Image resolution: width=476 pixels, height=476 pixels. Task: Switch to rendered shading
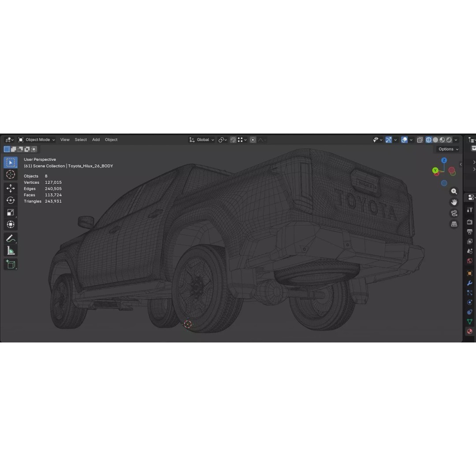tap(449, 140)
